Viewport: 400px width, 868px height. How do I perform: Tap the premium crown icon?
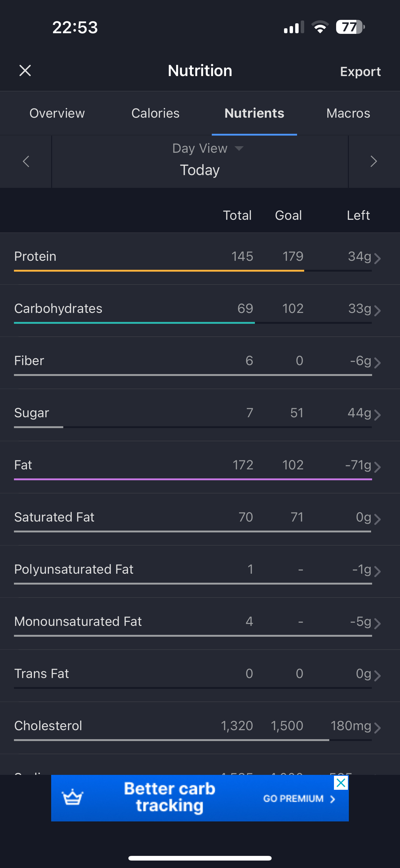coord(72,797)
